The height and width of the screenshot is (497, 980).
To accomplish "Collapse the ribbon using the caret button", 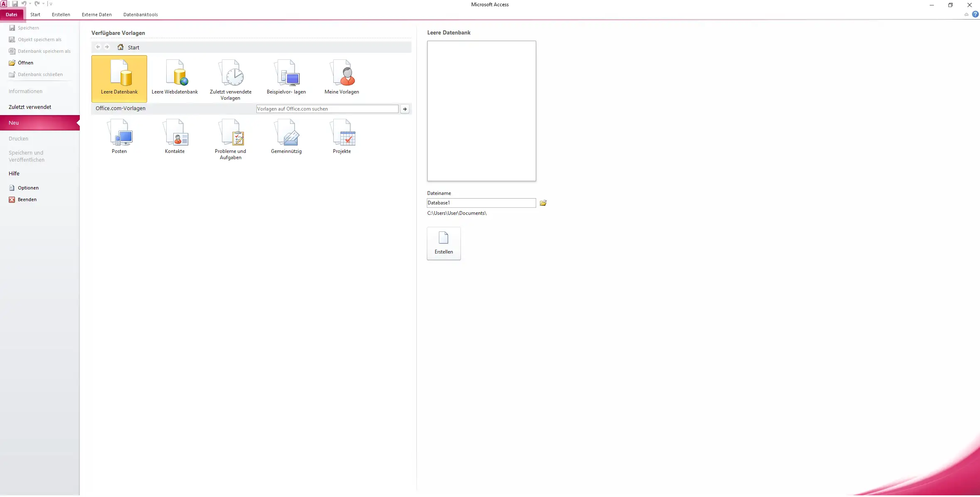I will 966,15.
